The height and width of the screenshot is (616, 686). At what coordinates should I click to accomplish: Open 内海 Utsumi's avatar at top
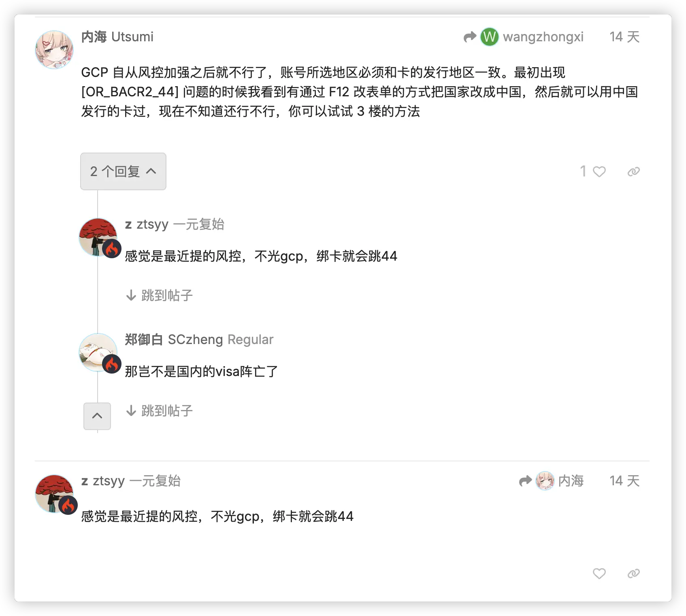(x=54, y=49)
